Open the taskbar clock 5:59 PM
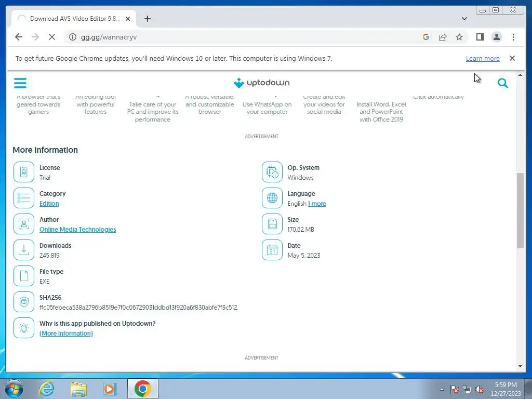This screenshot has width=532, height=399. [506, 389]
